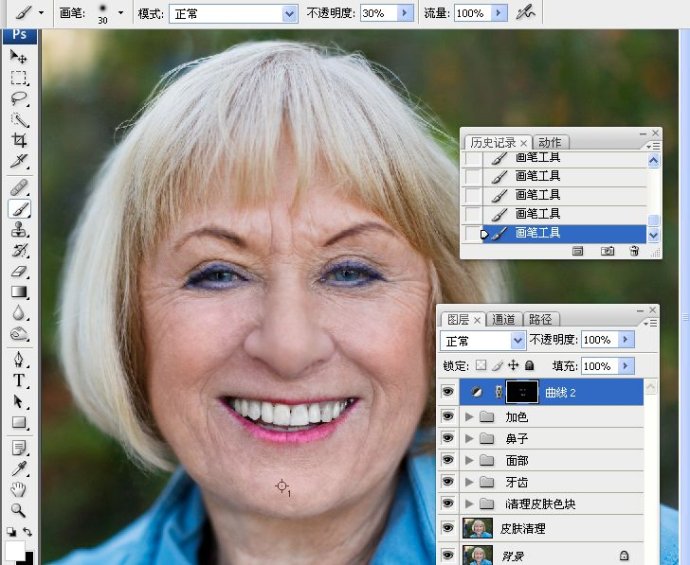
Task: Expand the 面部 group
Action: (x=469, y=460)
